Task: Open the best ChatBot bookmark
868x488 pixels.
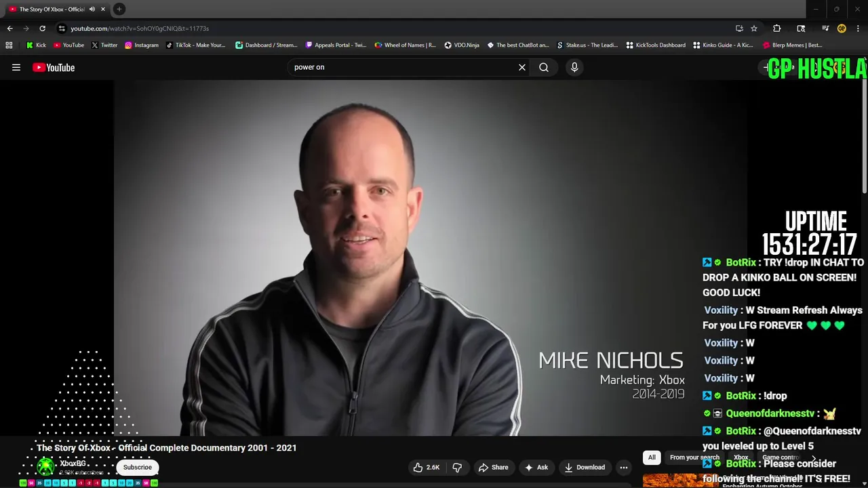Action: click(x=517, y=45)
